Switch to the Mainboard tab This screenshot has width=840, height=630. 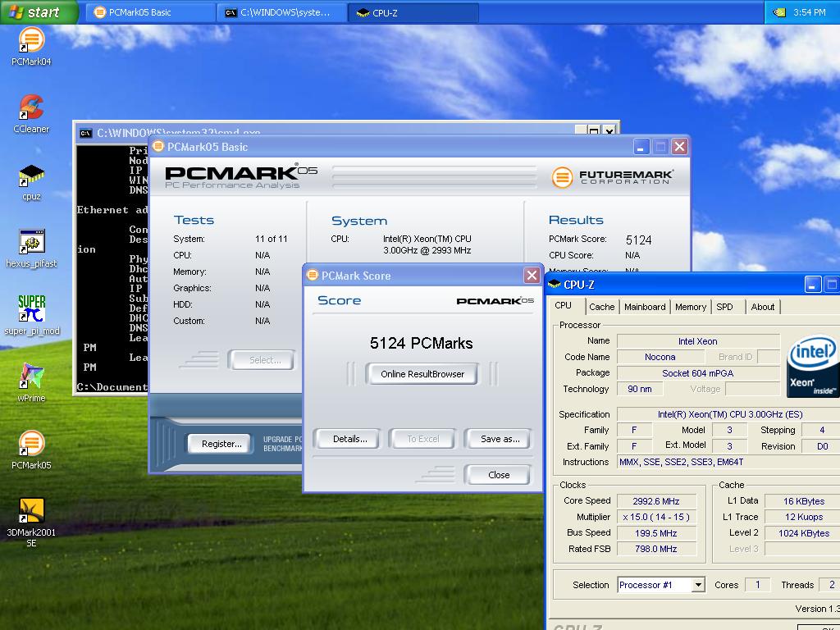(645, 307)
